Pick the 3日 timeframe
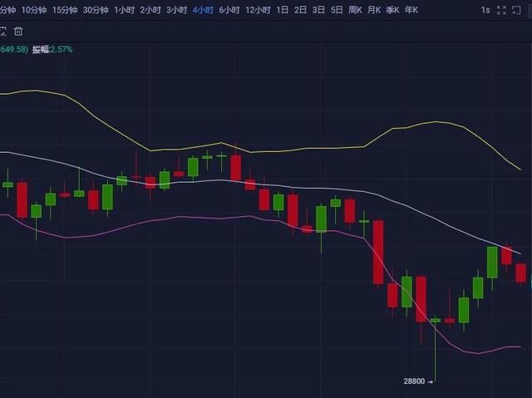 pyautogui.click(x=318, y=10)
